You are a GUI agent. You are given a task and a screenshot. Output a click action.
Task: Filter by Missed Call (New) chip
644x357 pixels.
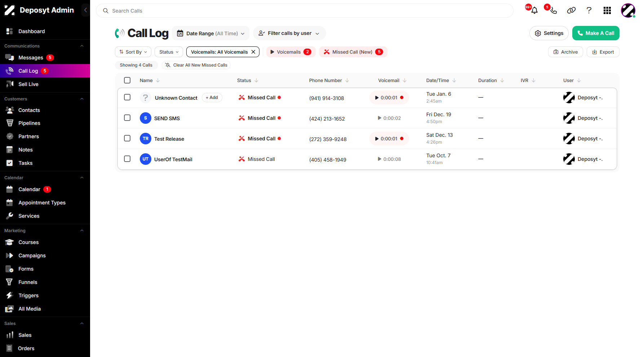point(353,52)
